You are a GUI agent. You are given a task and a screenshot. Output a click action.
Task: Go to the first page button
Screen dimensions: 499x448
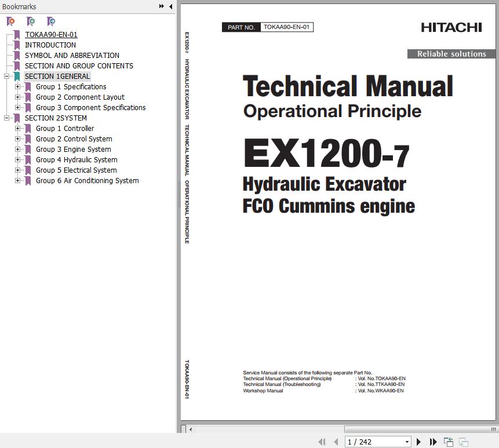[322, 442]
